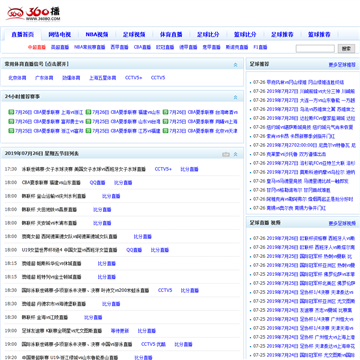Viewport: 360px width, 360px height.
Task: Open the 体育直播 tab
Action: [171, 35]
